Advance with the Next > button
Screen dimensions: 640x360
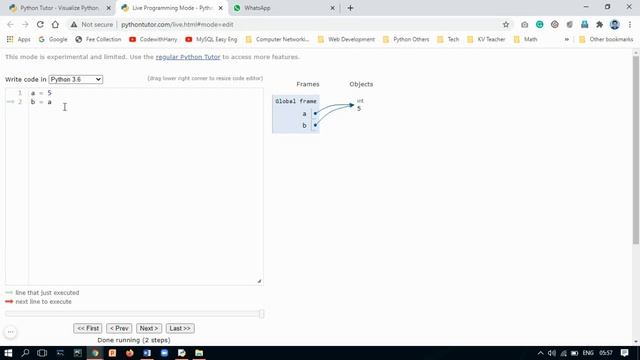(x=149, y=328)
